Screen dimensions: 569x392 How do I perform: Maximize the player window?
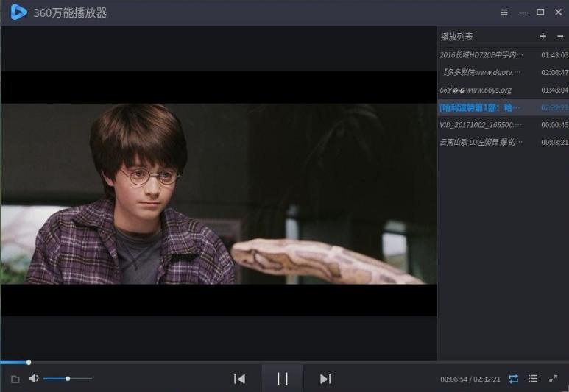(x=540, y=13)
